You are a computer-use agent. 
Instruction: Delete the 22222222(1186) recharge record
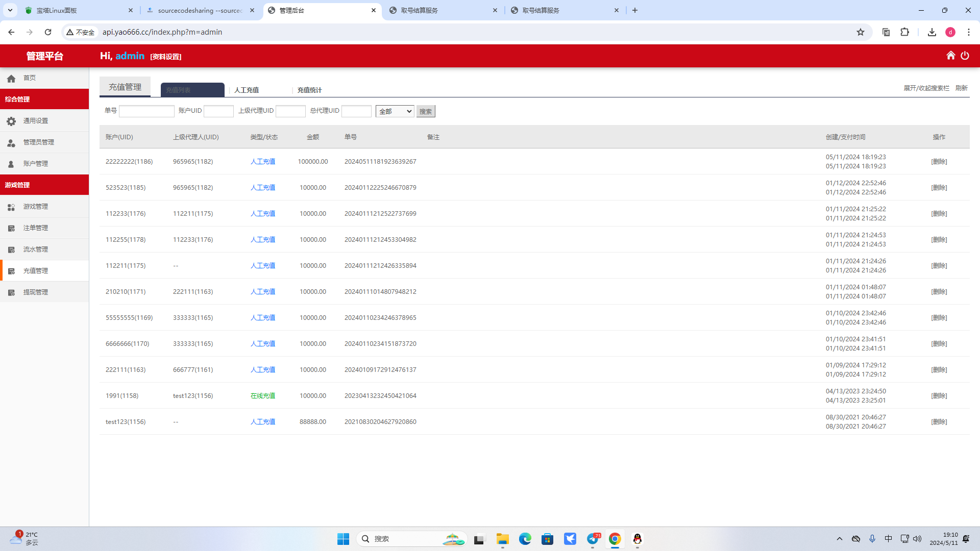(939, 162)
